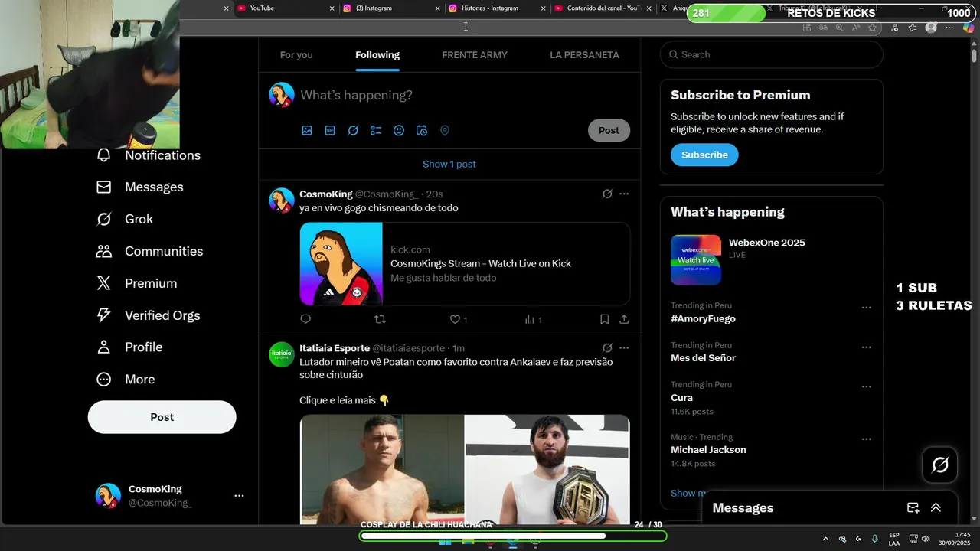Click the Grok enhance icon in composer
This screenshot has height=551, width=980.
(x=353, y=131)
